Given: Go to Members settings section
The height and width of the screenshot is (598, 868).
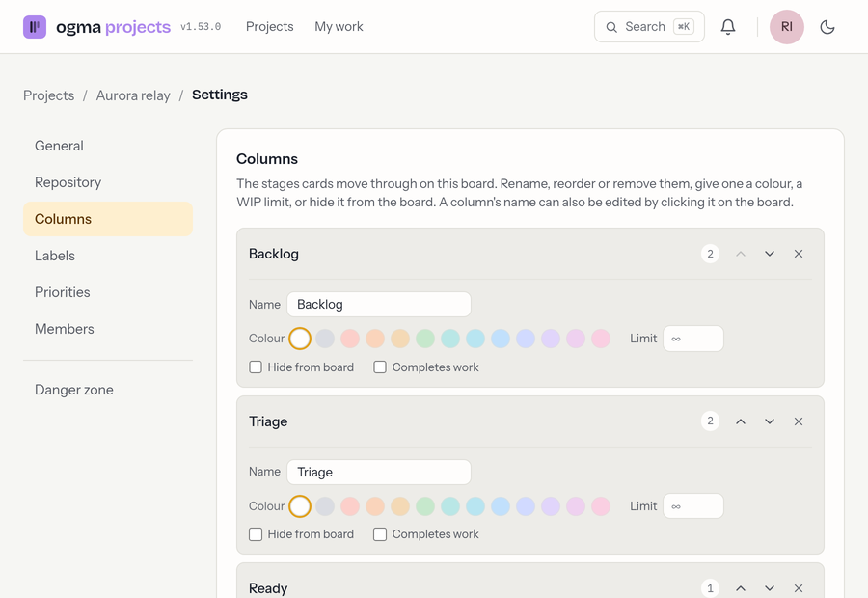Looking at the screenshot, I should [x=108, y=328].
